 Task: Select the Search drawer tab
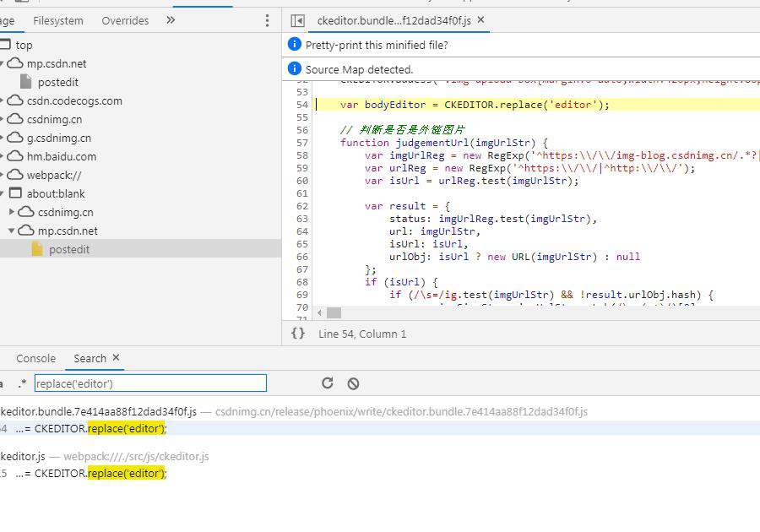[x=90, y=359]
